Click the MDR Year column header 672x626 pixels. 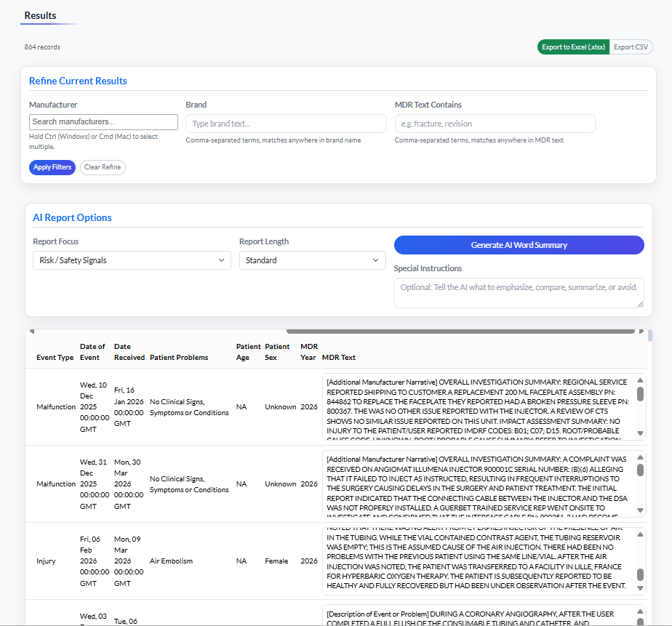pos(309,352)
